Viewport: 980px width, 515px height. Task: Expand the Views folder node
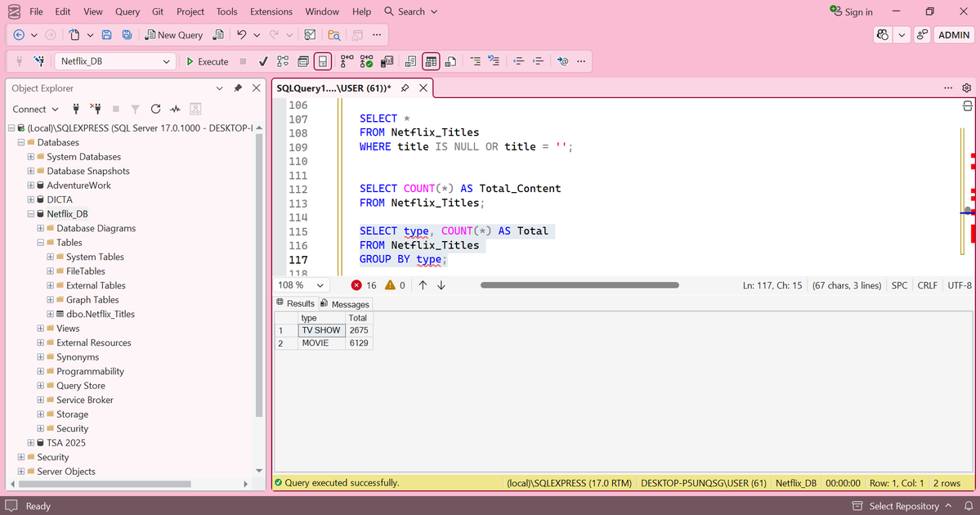[x=41, y=328]
